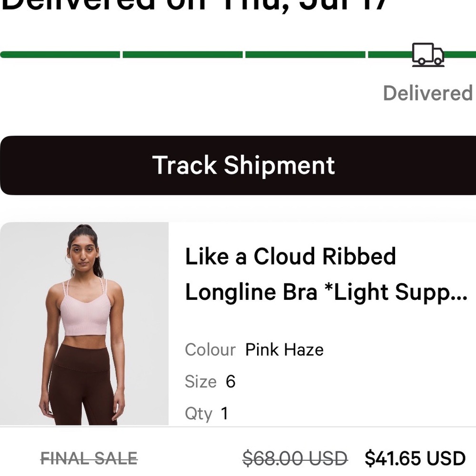Select the Size 6 value

click(x=230, y=381)
